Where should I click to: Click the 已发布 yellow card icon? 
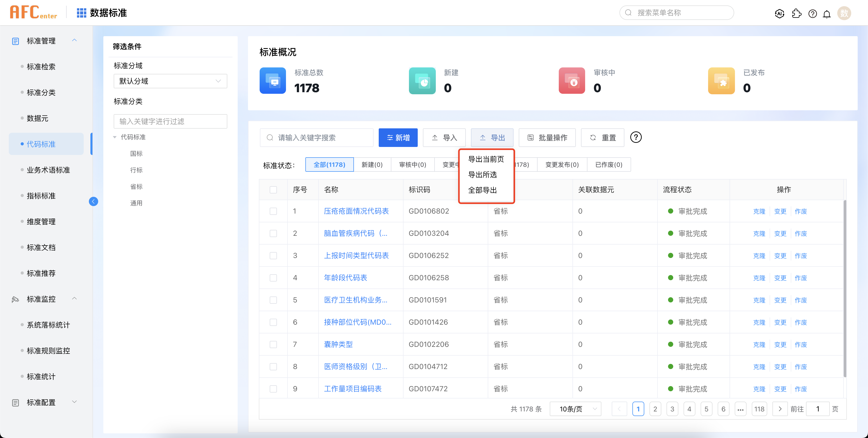[x=722, y=81]
